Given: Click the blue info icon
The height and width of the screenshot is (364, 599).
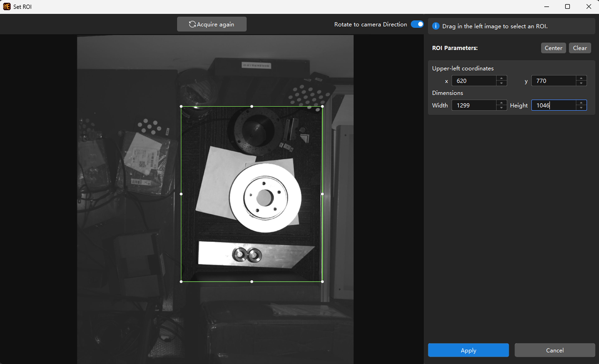Looking at the screenshot, I should 436,26.
